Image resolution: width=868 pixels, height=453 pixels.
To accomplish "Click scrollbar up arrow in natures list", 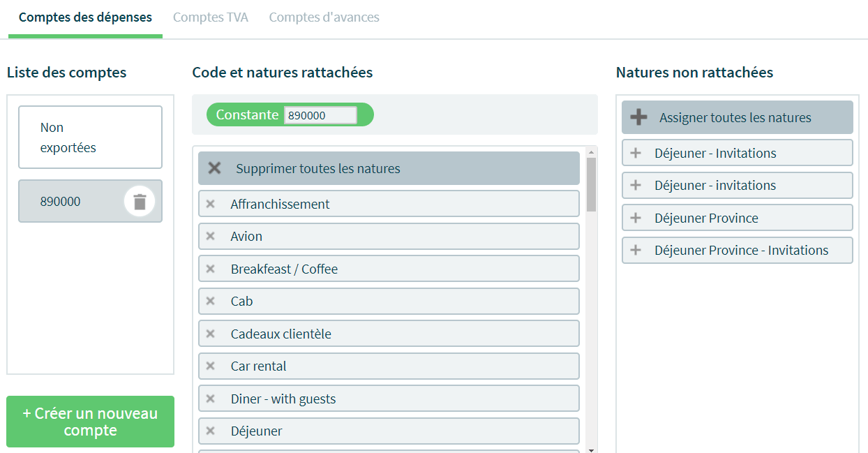I will click(592, 151).
